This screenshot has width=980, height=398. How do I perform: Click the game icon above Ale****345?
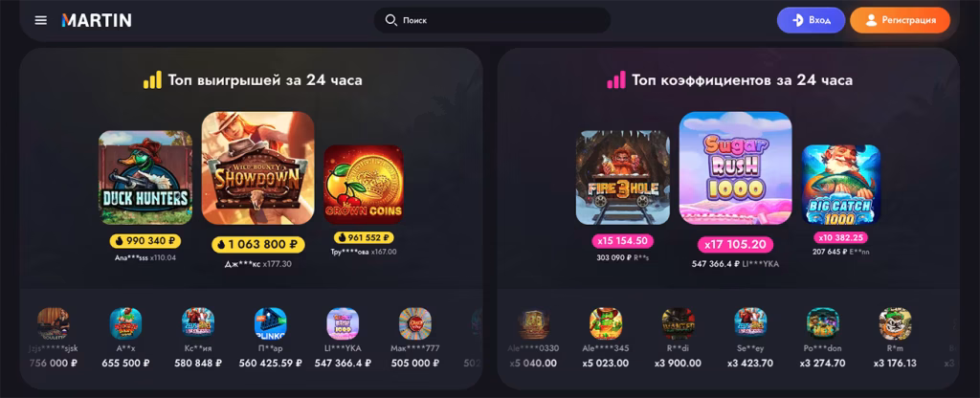(606, 323)
